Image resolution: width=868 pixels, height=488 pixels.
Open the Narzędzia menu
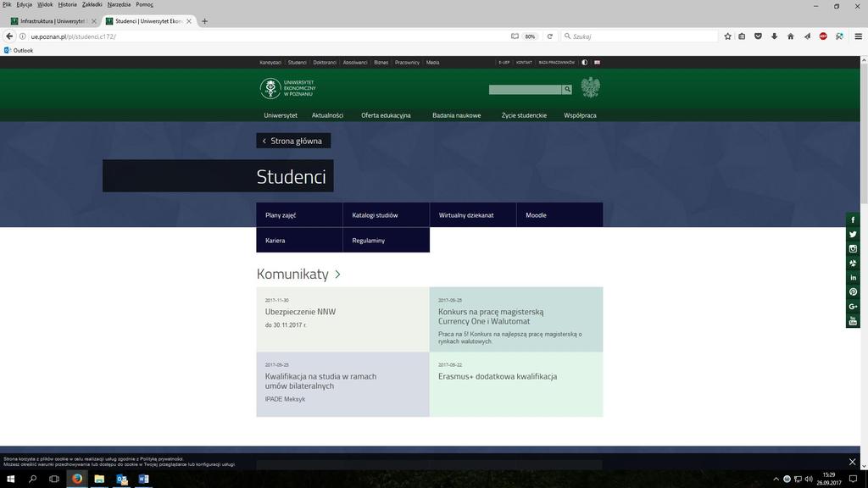point(119,4)
